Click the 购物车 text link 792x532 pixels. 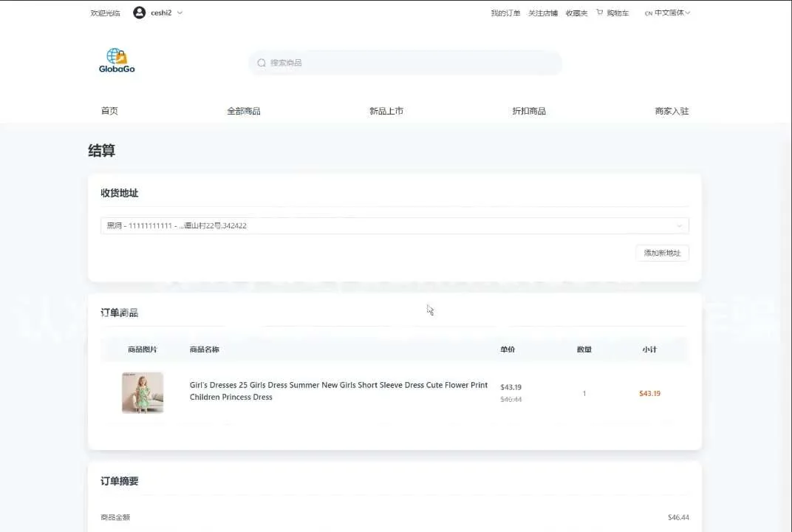coord(618,13)
